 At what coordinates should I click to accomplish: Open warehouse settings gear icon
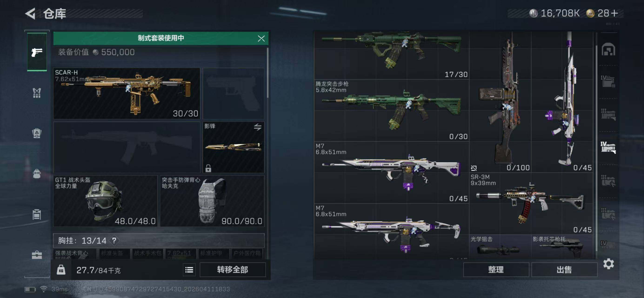tap(608, 264)
